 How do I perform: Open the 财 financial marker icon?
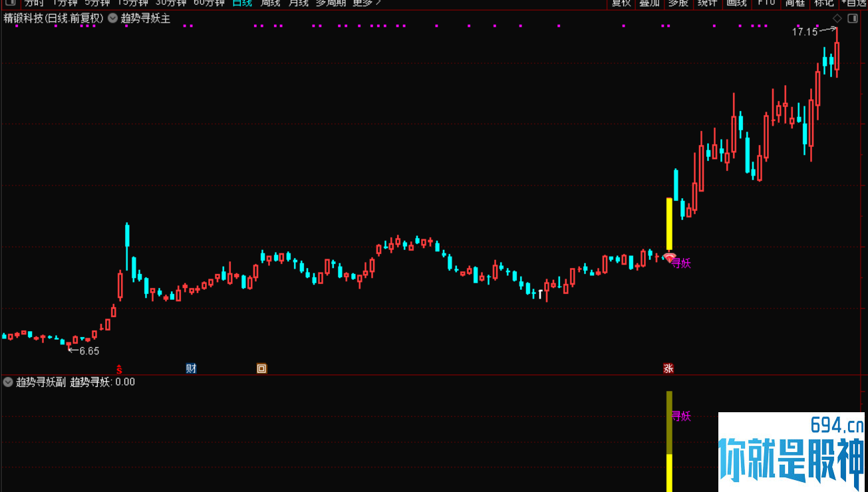tap(191, 368)
